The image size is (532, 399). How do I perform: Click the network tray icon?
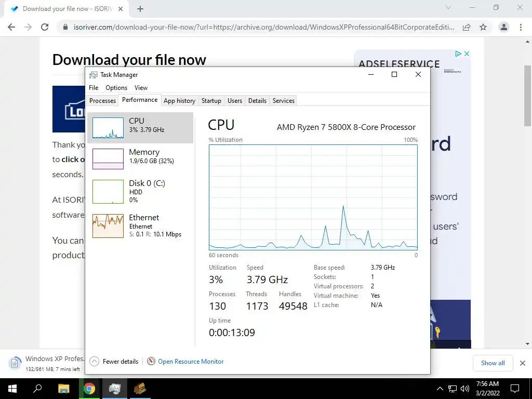point(453,389)
